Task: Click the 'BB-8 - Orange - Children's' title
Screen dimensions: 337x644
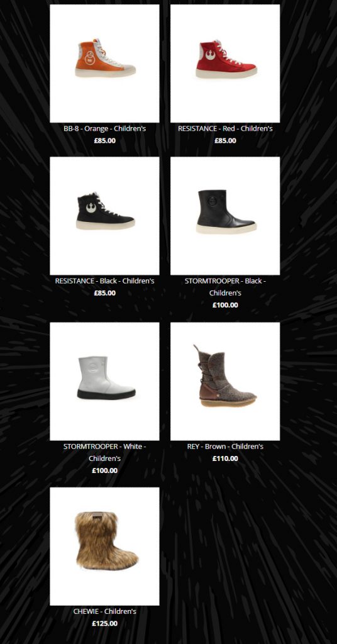Action: [104, 128]
